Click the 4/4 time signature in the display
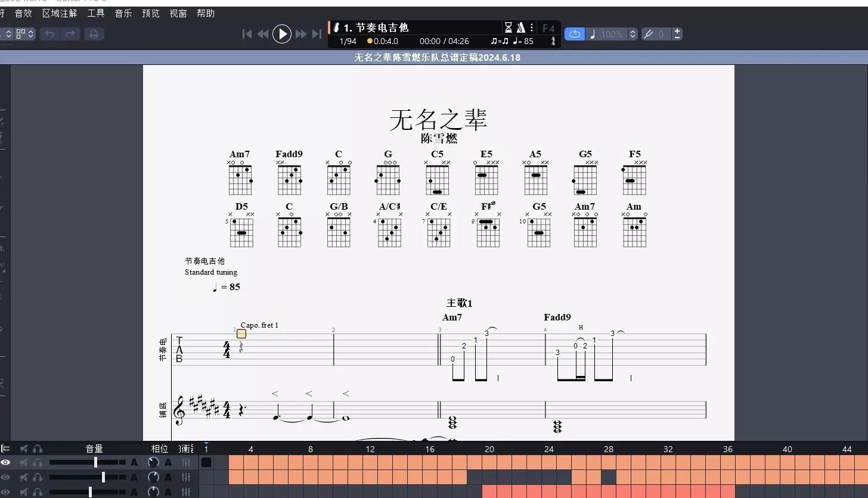868x498 pixels. (553, 41)
